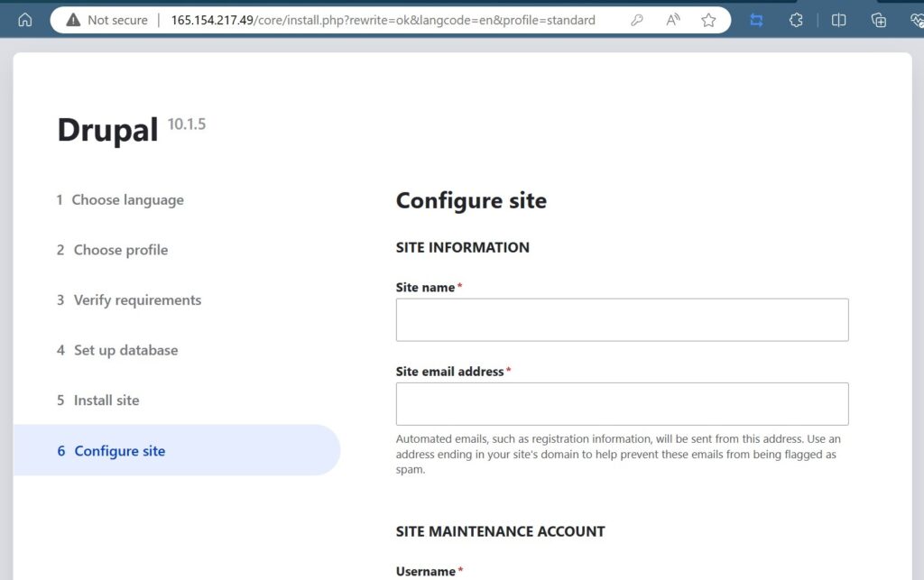The height and width of the screenshot is (580, 924).
Task: Click the Site email address field
Action: (622, 403)
